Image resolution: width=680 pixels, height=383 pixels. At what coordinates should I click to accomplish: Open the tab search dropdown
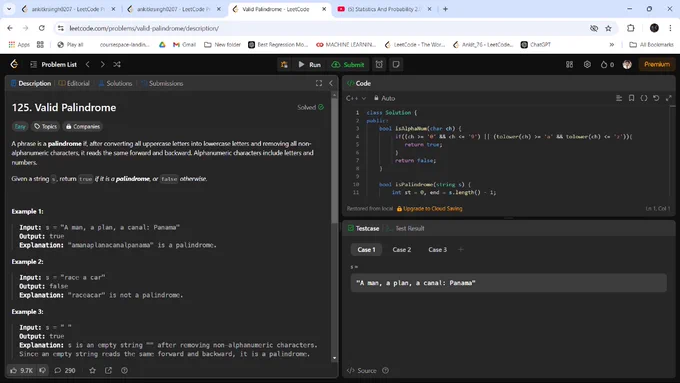point(9,9)
